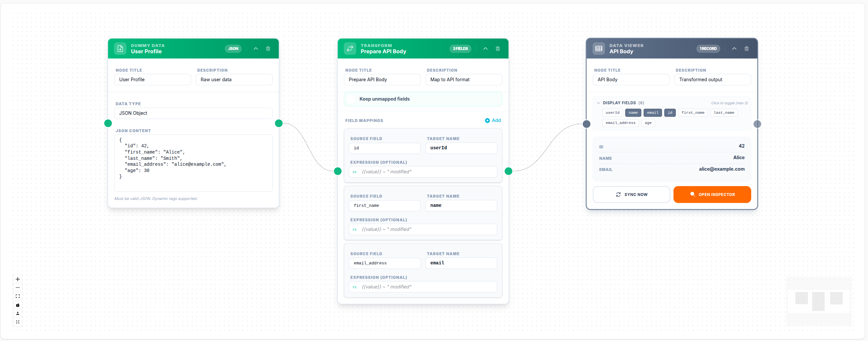Click the Sync Now button
Image resolution: width=868 pixels, height=341 pixels.
tap(631, 194)
